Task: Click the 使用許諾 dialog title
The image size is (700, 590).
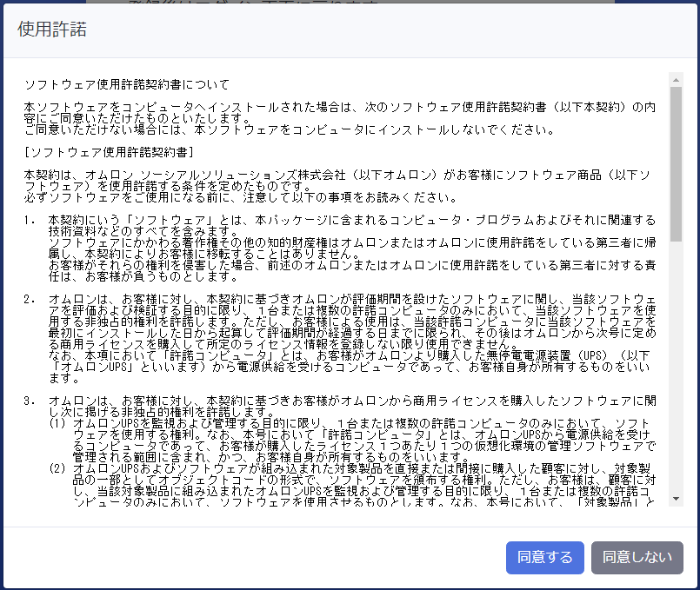Action: coord(52,29)
